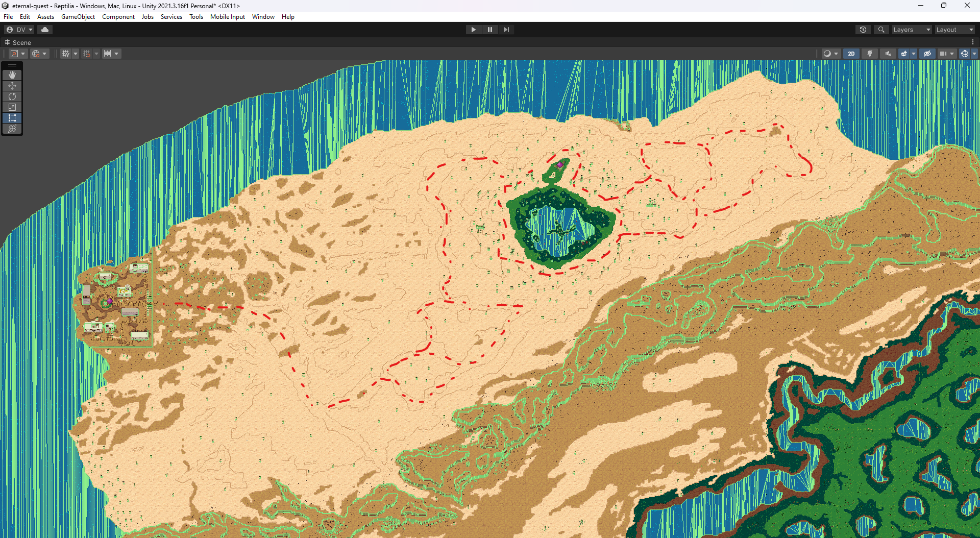Select the Transform tool
Image resolution: width=980 pixels, height=538 pixels.
[x=12, y=129]
